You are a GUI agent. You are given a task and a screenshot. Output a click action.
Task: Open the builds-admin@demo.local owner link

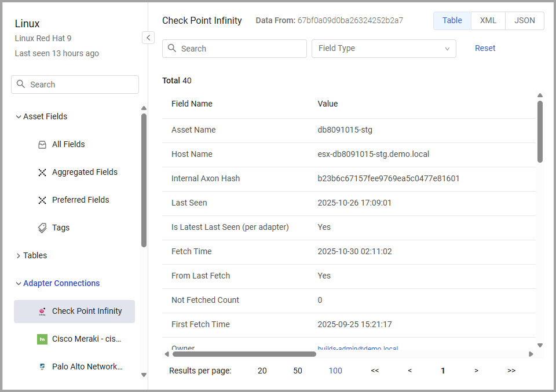357,348
